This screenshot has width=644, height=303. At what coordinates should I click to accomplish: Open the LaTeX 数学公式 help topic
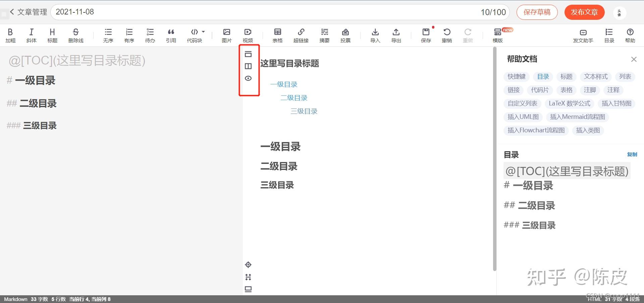click(569, 103)
